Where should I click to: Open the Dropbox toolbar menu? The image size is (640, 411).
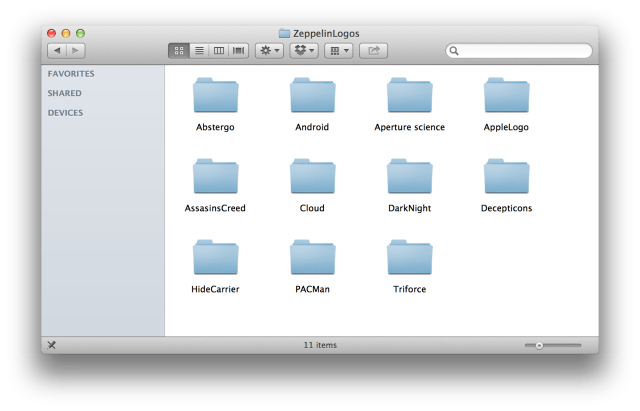[x=304, y=51]
